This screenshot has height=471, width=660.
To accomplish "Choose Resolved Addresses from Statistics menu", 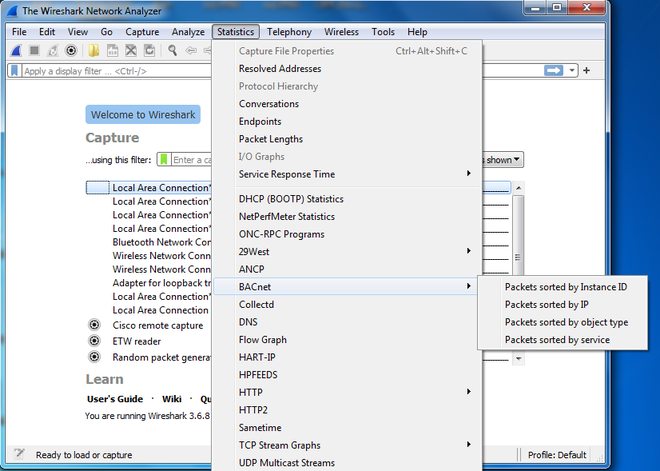I will 347,69.
